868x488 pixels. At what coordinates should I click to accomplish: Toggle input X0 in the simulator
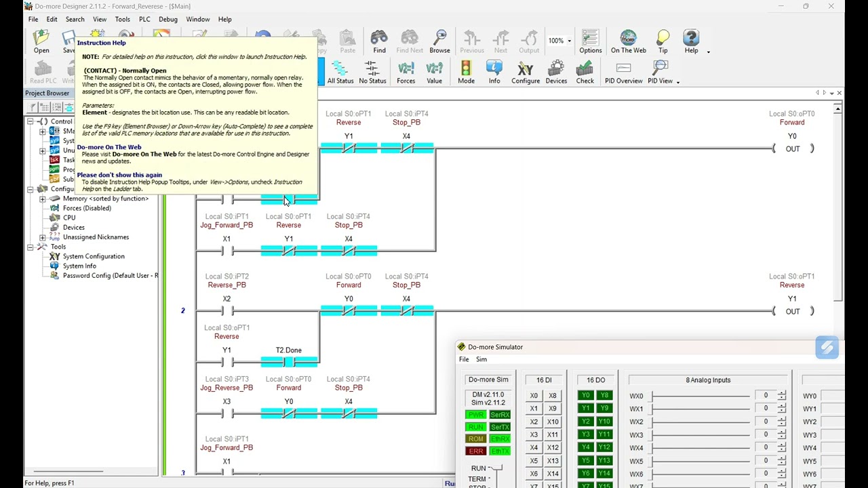tap(534, 396)
